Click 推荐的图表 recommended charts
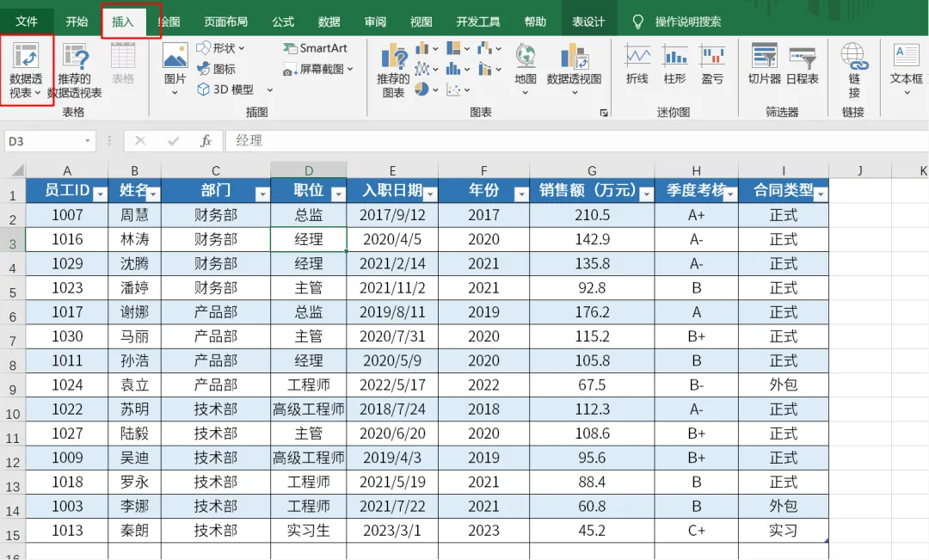 coord(393,70)
